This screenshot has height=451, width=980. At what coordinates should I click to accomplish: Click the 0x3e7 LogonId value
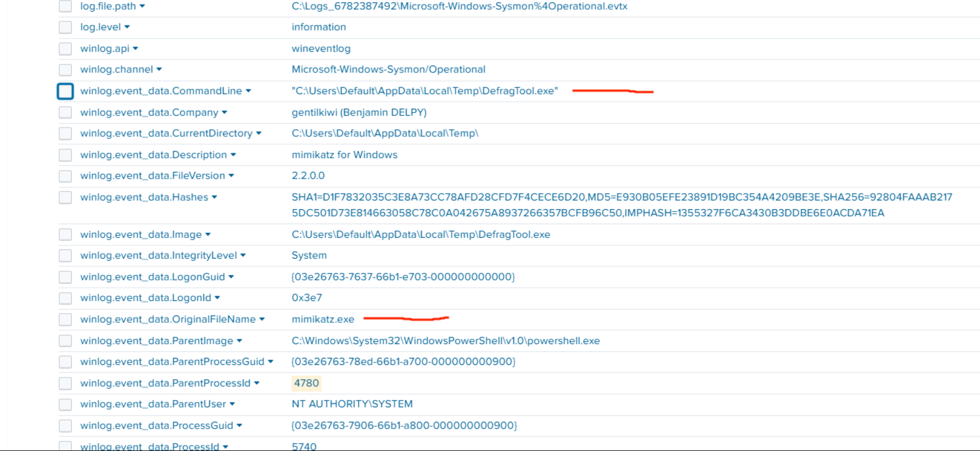(307, 298)
